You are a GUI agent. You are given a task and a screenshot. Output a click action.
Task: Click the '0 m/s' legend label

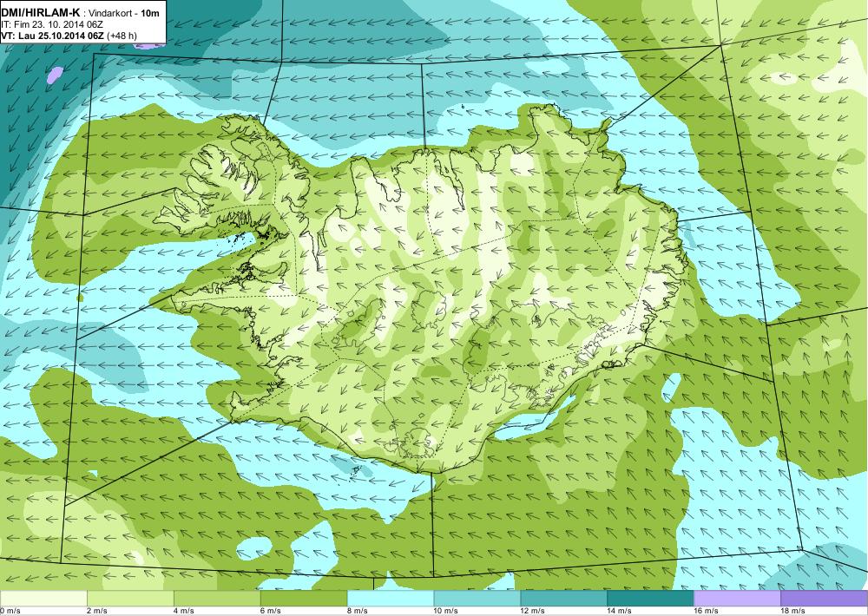tap(10, 611)
